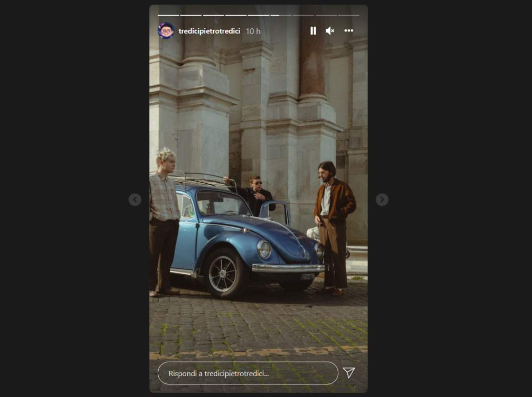This screenshot has width=532, height=397.
Task: Advance with the next story arrow
Action: click(x=382, y=200)
